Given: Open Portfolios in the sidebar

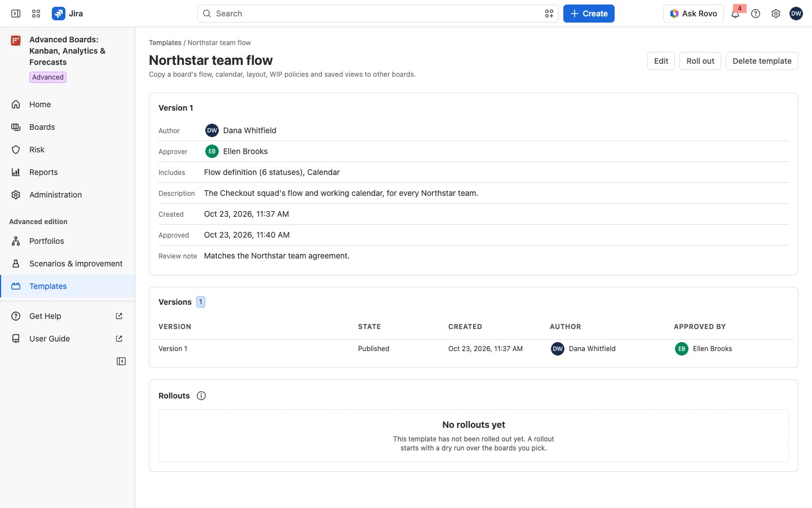Looking at the screenshot, I should 68,241.
